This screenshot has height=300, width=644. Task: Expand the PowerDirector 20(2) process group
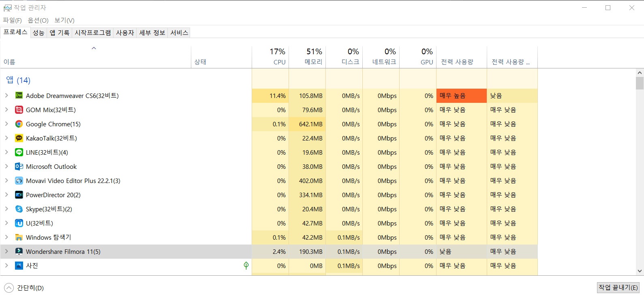click(x=6, y=195)
